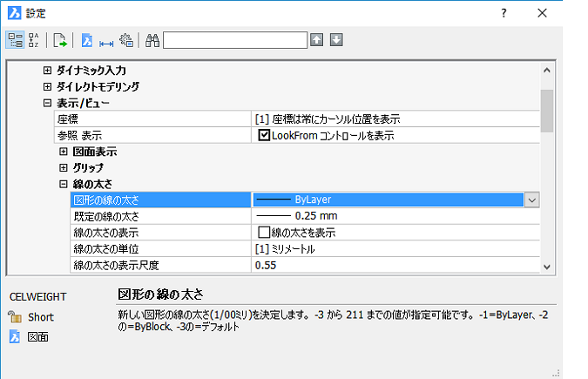Open the program options gear icon
Image resolution: width=588 pixels, height=379 pixels.
pyautogui.click(x=126, y=40)
